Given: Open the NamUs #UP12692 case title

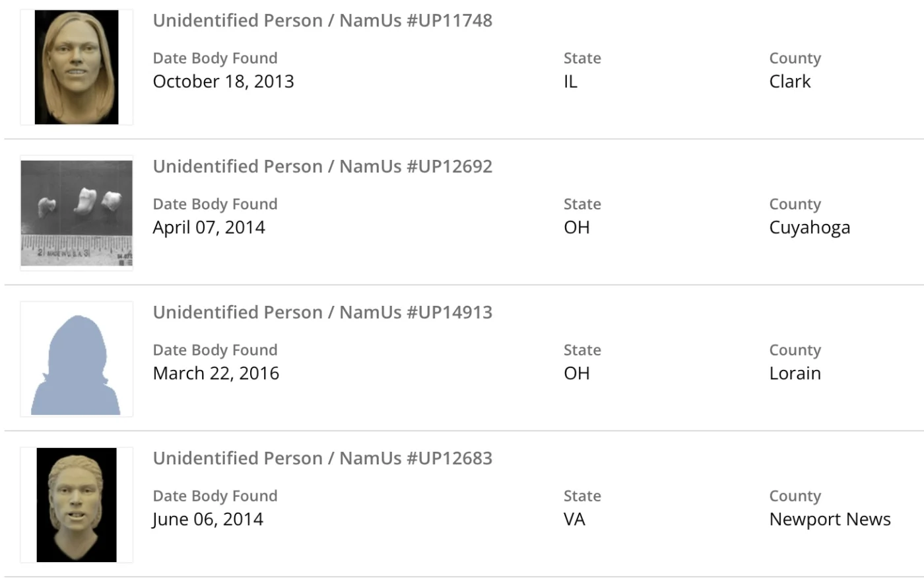Looking at the screenshot, I should (x=322, y=166).
